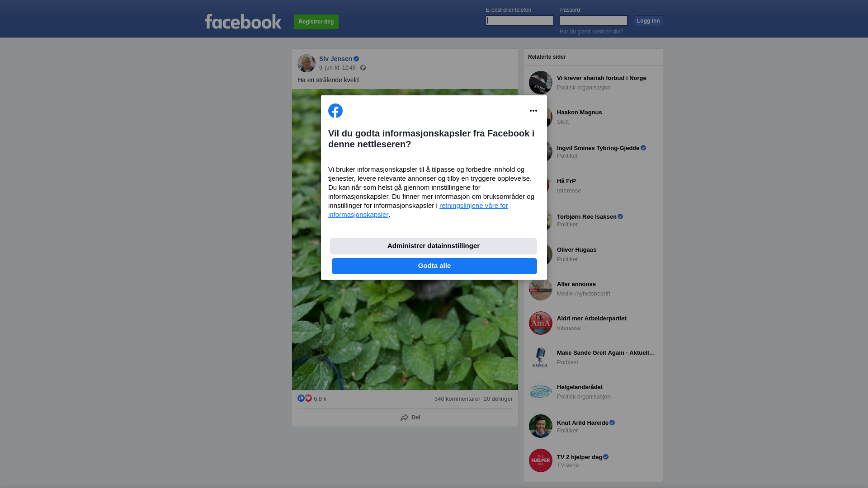Focus the E-post eller telefon field
The height and width of the screenshot is (488, 868).
pyautogui.click(x=519, y=21)
